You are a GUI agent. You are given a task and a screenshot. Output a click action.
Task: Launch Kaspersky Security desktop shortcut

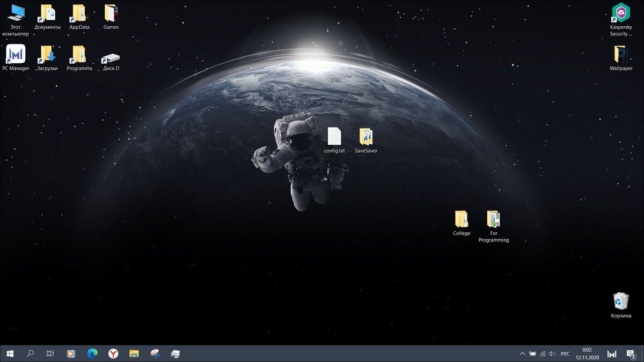pyautogui.click(x=621, y=20)
